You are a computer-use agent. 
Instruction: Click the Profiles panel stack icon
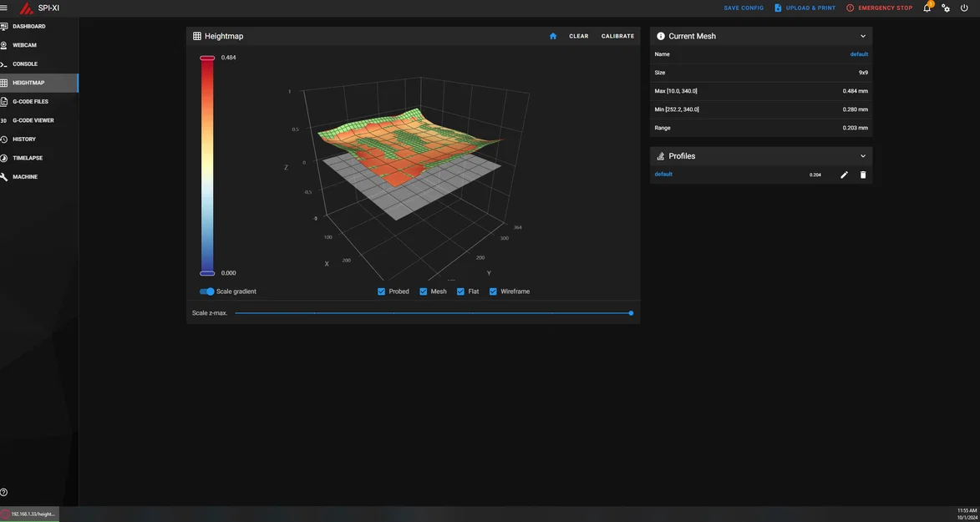pyautogui.click(x=661, y=156)
